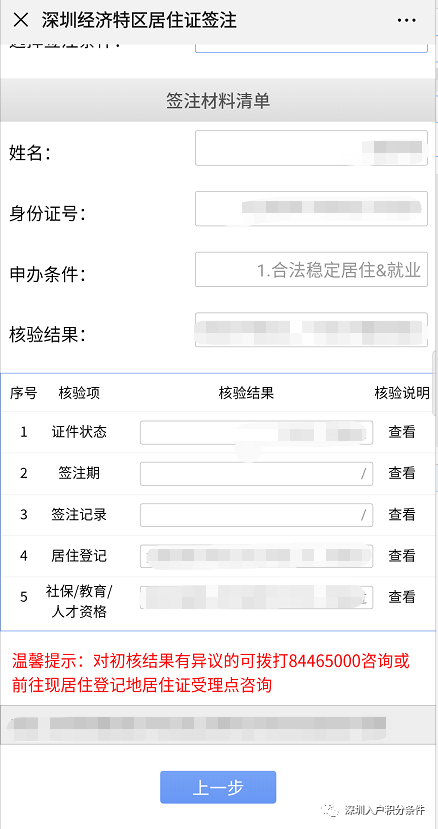
Task: View 核验说明 for 签注记录 row
Action: click(402, 514)
